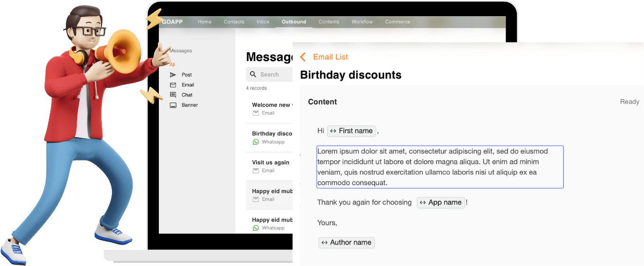Viewport: 644px width, 266px height.
Task: Click envelope icon under Visit us again
Action: [x=256, y=171]
